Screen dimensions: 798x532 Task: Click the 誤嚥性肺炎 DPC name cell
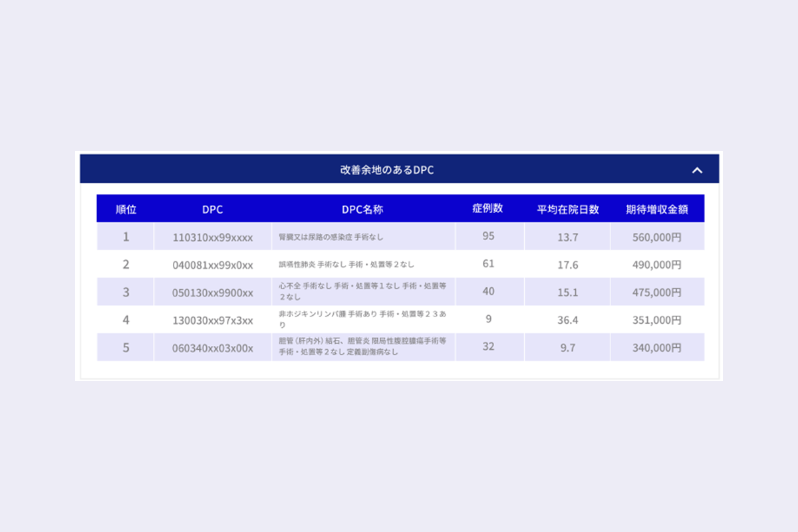363,265
